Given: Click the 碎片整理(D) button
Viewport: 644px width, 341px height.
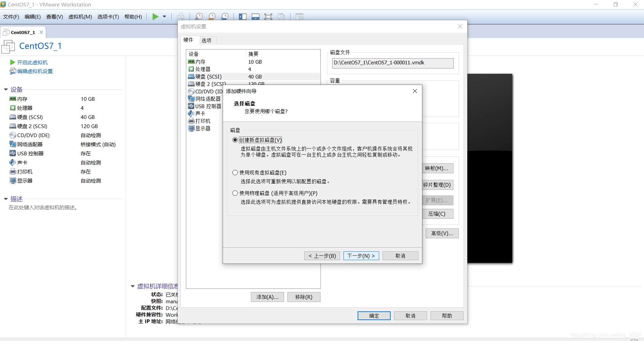Looking at the screenshot, I should [438, 185].
